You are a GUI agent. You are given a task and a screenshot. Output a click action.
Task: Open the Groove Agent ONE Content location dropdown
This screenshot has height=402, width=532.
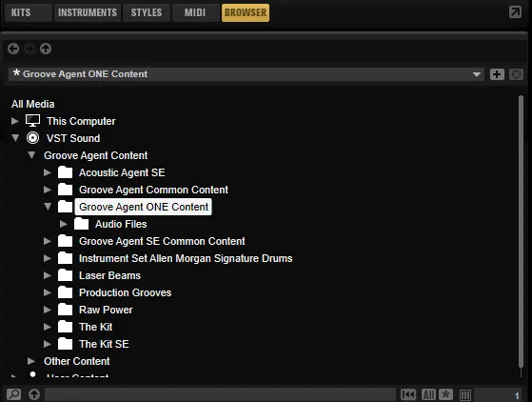[477, 74]
